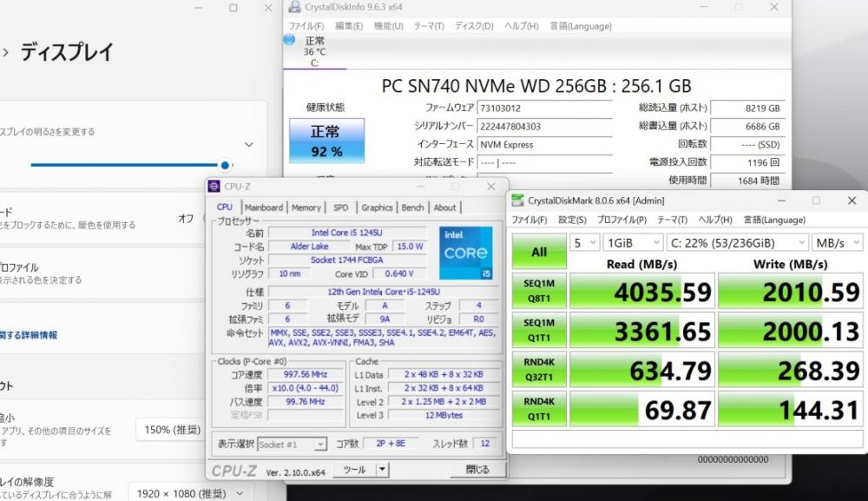
Task: Click the 閉じる button in CPU-Z
Action: click(x=477, y=470)
